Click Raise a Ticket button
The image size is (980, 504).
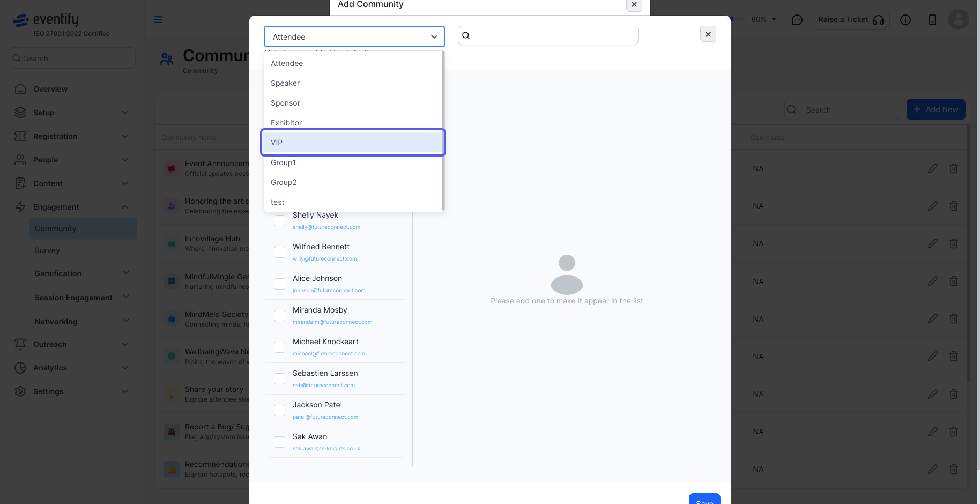[851, 19]
